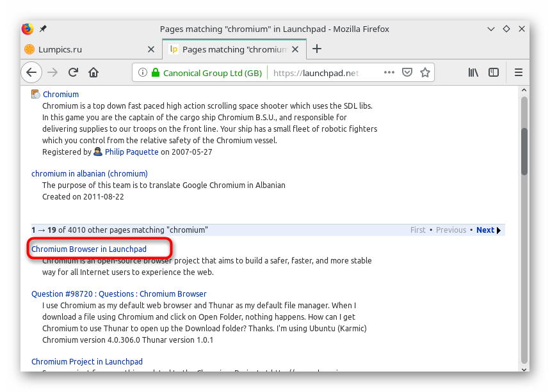Viewport: 550px width, 392px height.
Task: Open the Firefox home page
Action: (93, 72)
